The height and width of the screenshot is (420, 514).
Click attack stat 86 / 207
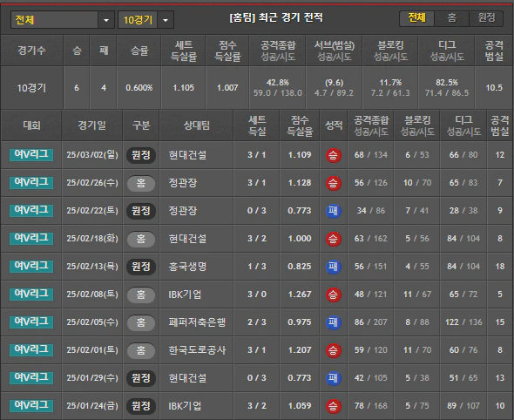tap(371, 322)
